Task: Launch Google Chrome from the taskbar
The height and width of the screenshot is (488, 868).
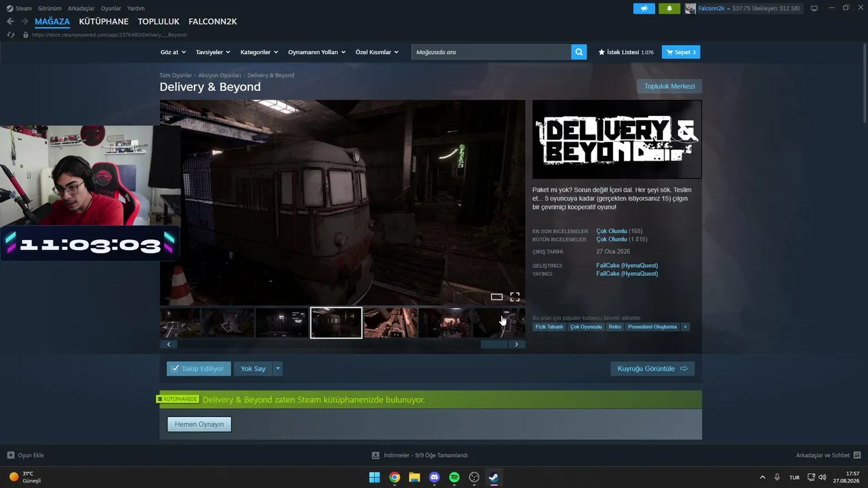Action: tap(395, 477)
